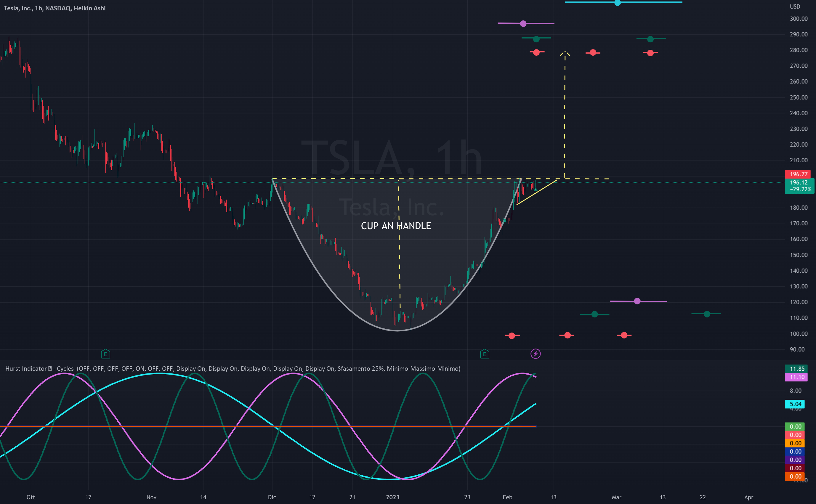The height and width of the screenshot is (504, 816).
Task: Click the Apr date label
Action: (749, 497)
